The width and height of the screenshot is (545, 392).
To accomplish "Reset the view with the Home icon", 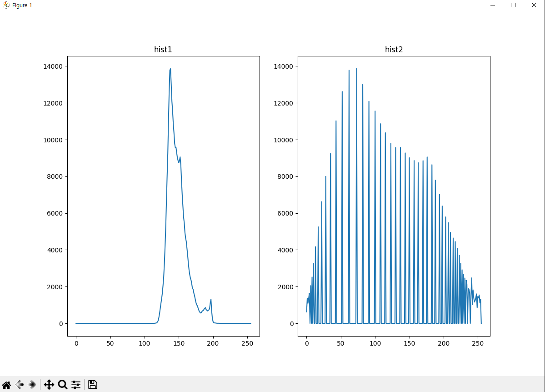I will click(6, 384).
